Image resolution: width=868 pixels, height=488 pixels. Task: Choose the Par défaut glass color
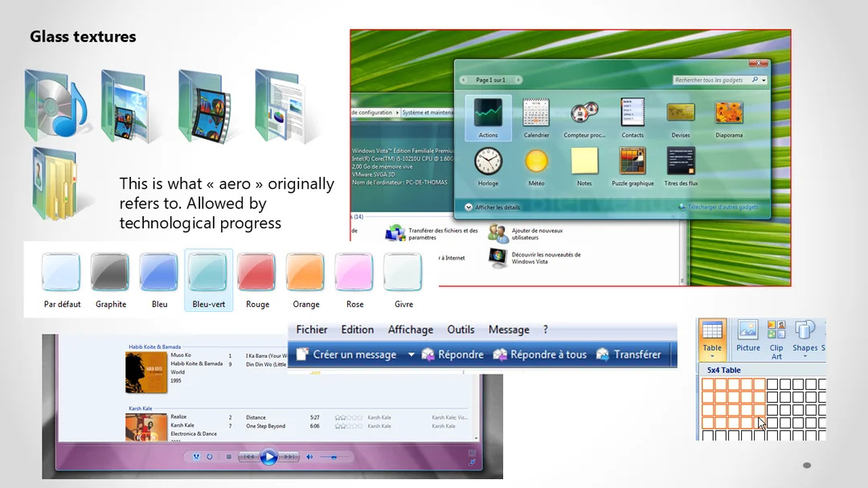point(61,281)
